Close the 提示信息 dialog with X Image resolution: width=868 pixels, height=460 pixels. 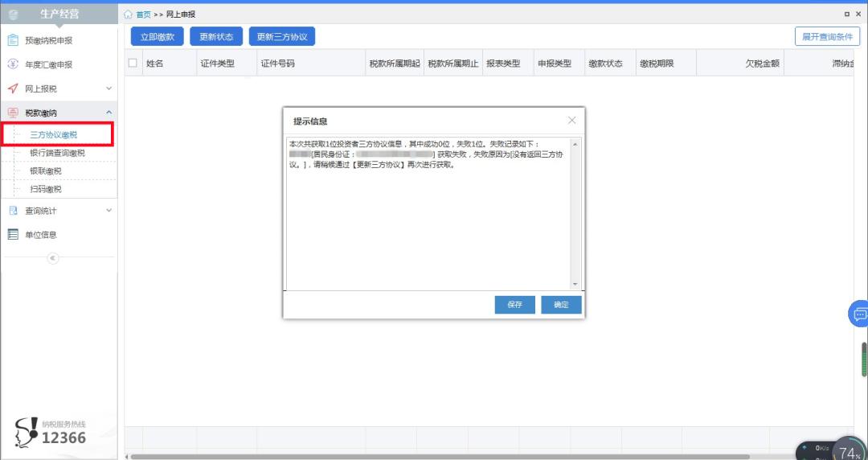coord(572,121)
